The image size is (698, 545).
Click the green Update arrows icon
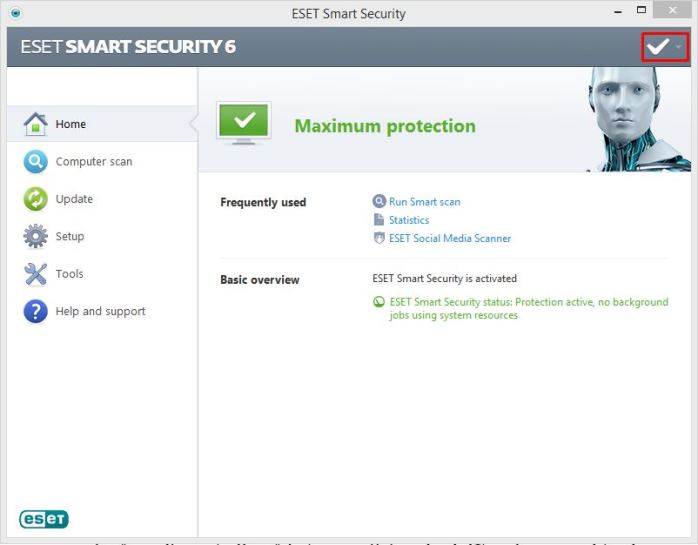[35, 199]
